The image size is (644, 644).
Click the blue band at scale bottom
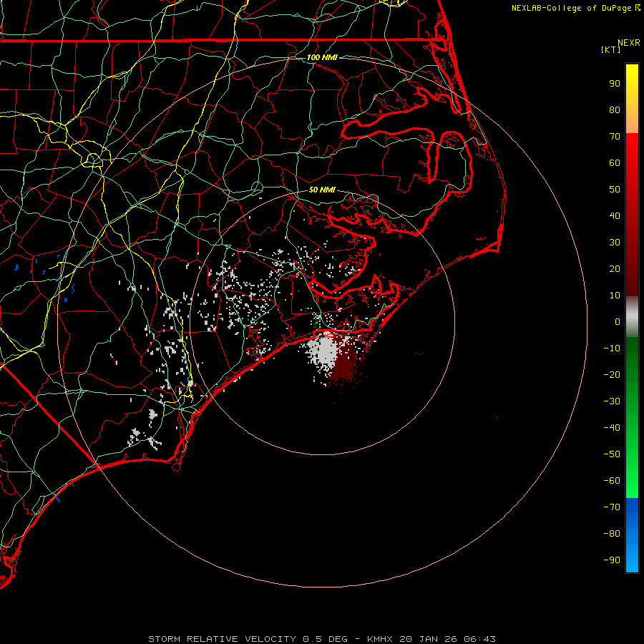(632, 535)
